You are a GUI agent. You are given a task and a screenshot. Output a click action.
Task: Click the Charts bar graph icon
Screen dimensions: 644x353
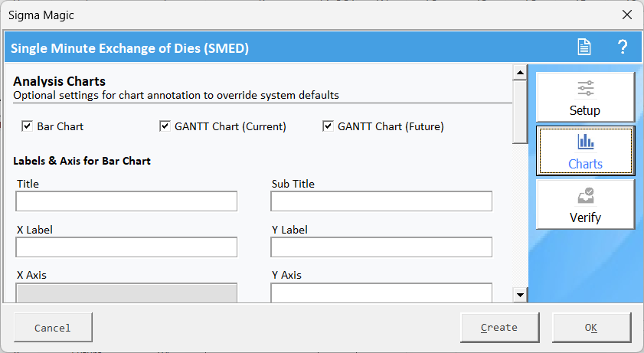point(586,142)
